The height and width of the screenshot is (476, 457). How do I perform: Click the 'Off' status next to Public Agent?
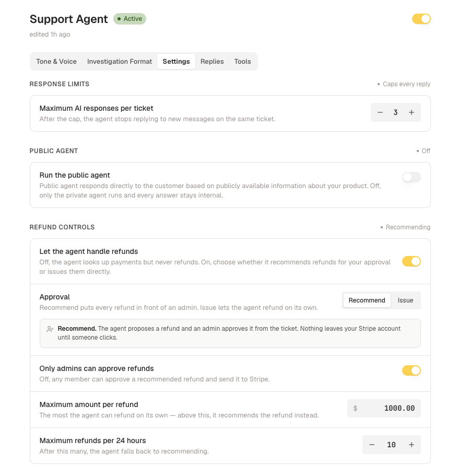(x=426, y=151)
